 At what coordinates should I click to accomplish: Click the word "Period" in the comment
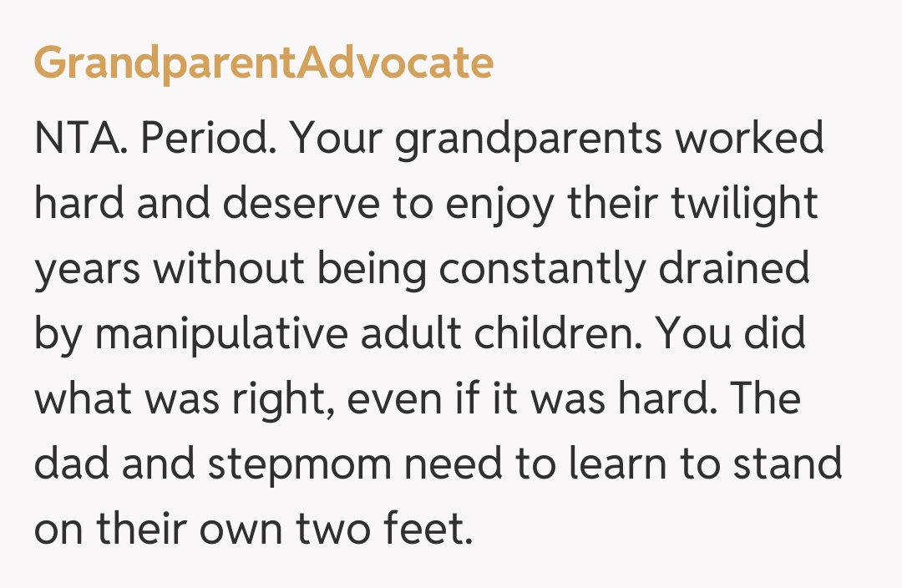[208, 139]
